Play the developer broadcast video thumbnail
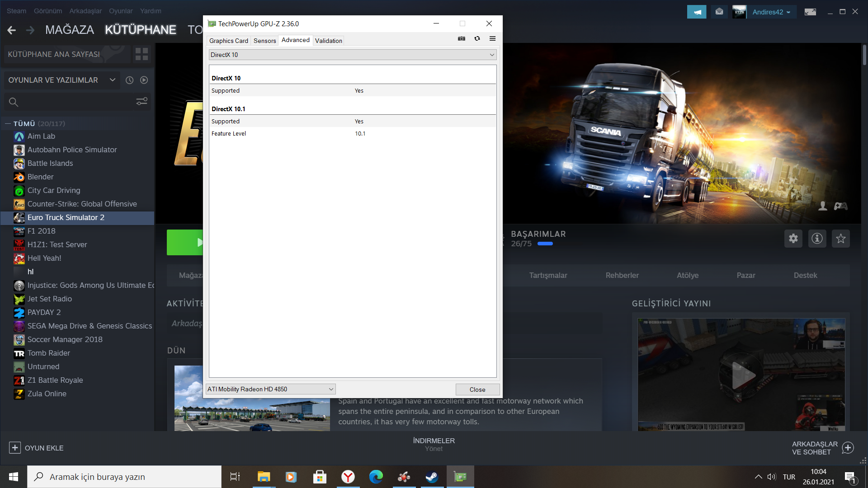The image size is (868, 488). coord(741,375)
